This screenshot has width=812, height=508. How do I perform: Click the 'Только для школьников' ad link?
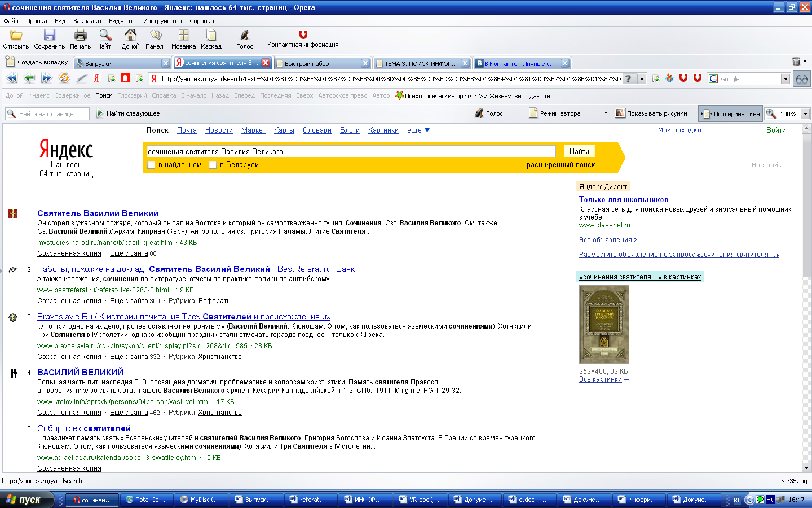624,199
